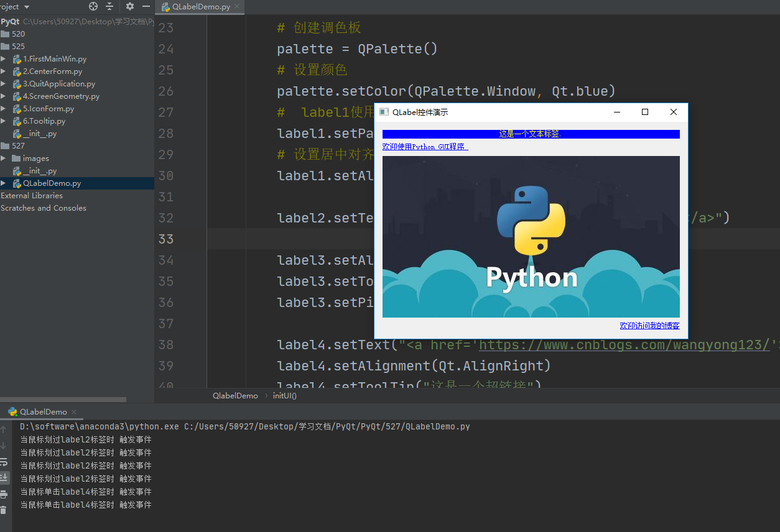Viewport: 780px width, 532px height.
Task: Maximize the QLabel控件演示 window
Action: click(x=645, y=112)
